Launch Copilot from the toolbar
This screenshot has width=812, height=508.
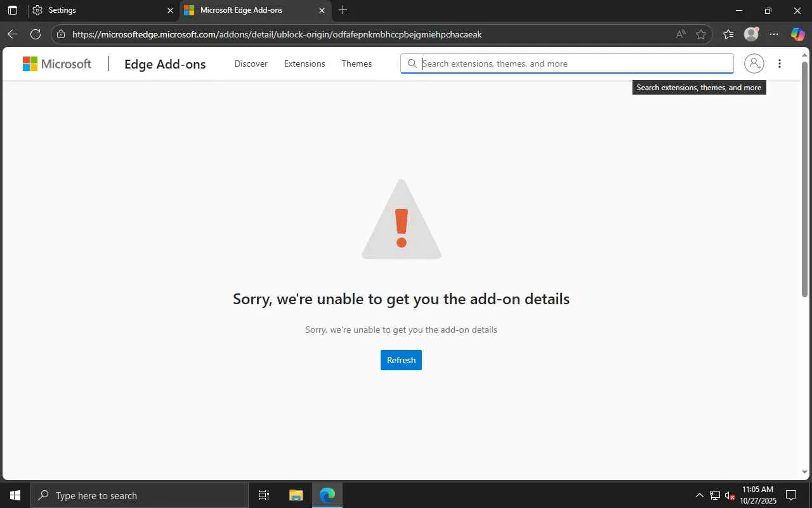[797, 34]
